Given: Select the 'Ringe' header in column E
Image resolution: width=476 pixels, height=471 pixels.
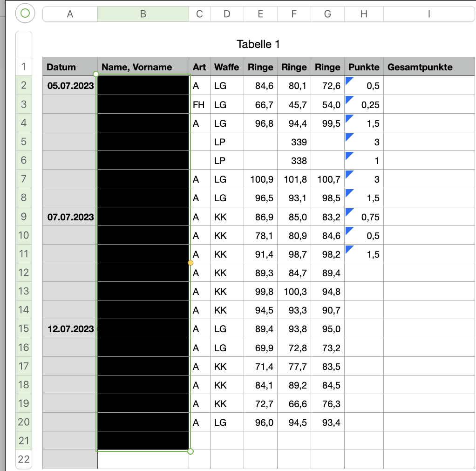Looking at the screenshot, I should pyautogui.click(x=260, y=67).
